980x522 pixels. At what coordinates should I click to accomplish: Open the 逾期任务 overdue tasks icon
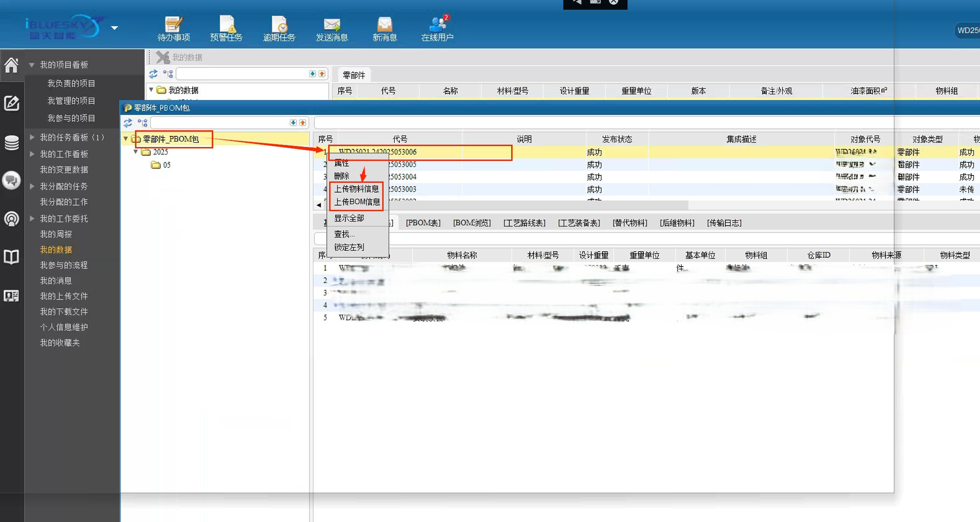tap(279, 28)
